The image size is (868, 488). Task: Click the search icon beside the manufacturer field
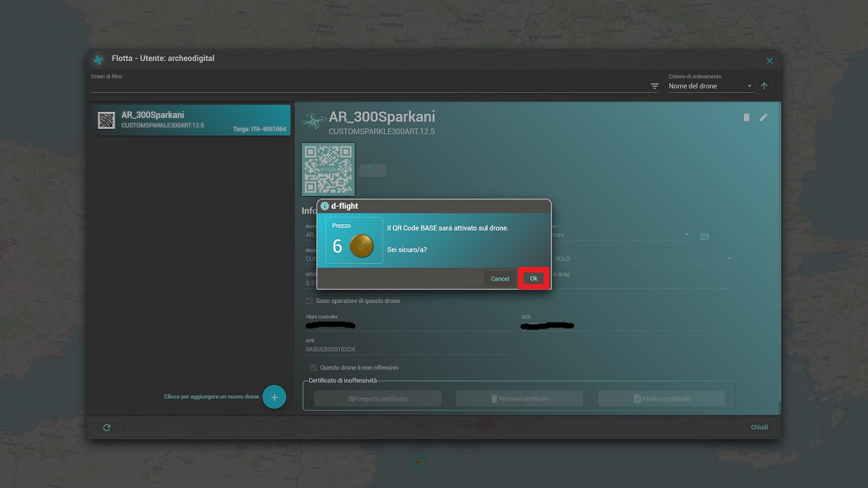click(705, 236)
